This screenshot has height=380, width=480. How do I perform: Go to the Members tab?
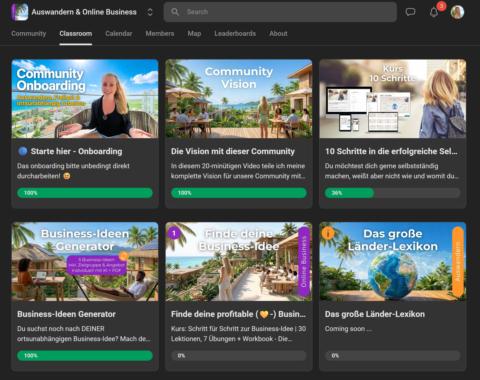click(x=160, y=33)
